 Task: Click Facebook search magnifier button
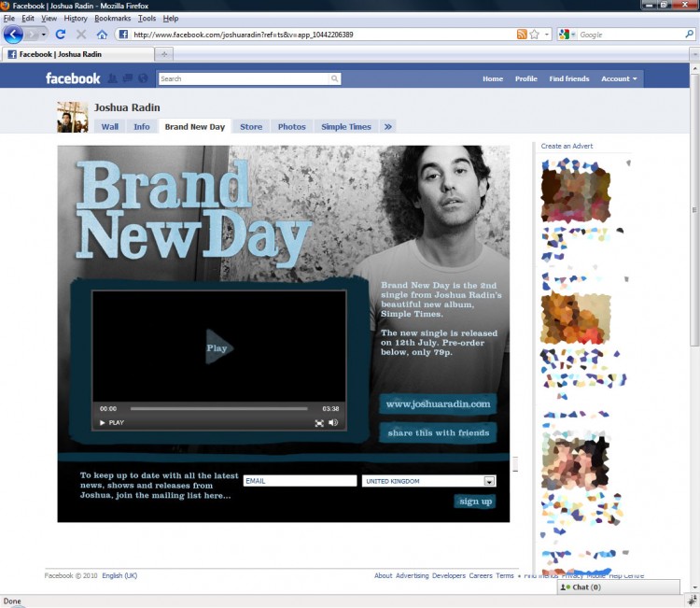coord(334,78)
